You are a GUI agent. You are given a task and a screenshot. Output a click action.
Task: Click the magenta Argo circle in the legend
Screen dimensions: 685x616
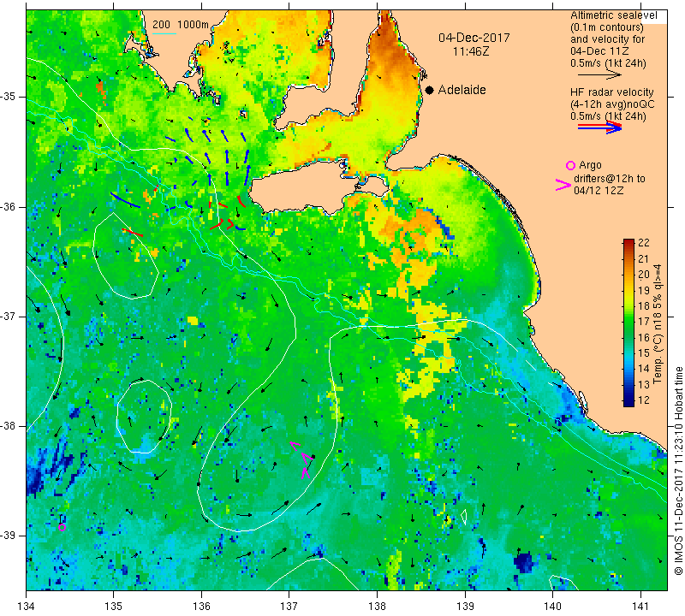coord(570,165)
